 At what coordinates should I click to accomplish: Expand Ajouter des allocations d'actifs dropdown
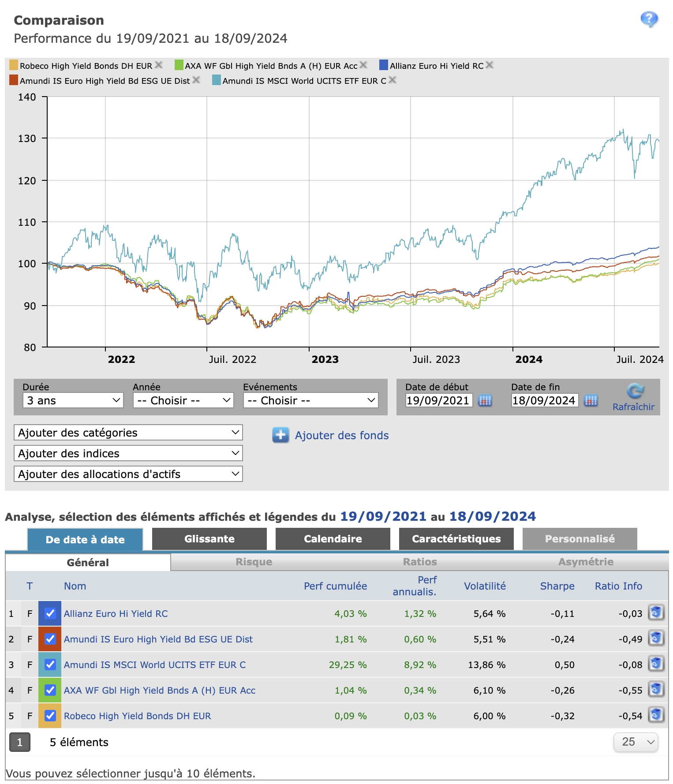point(128,474)
